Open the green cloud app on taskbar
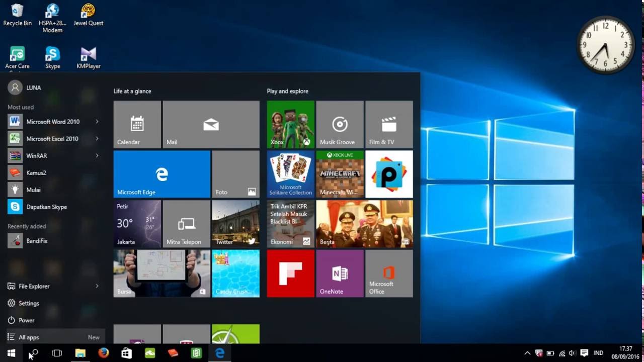The width and height of the screenshot is (644, 362). (150, 353)
